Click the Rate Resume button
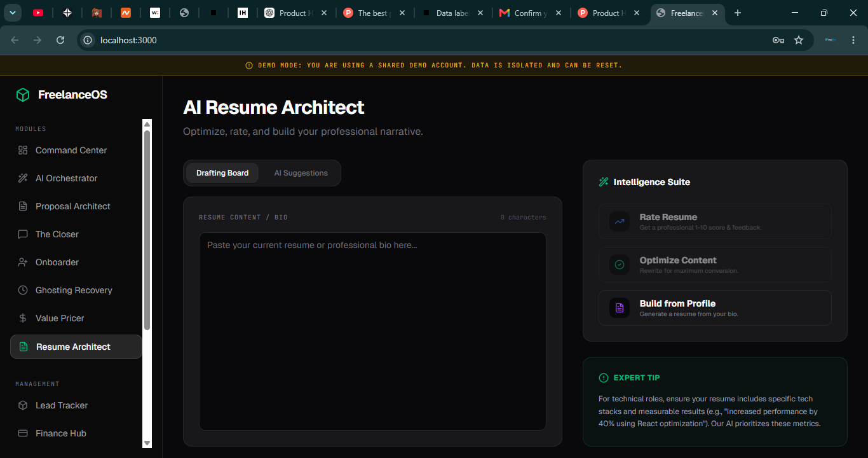The height and width of the screenshot is (458, 868). tap(715, 221)
